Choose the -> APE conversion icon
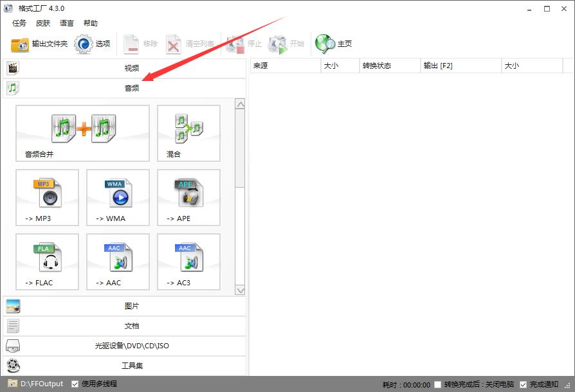Screen dimensions: 575x392 pos(189,198)
